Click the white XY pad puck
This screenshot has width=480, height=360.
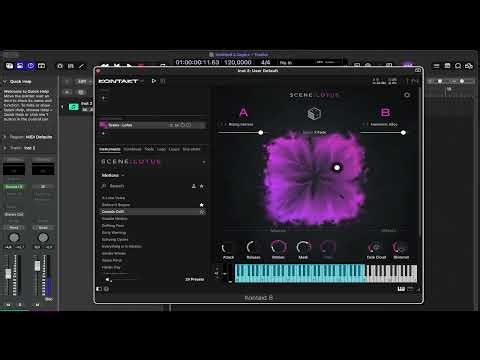click(337, 167)
